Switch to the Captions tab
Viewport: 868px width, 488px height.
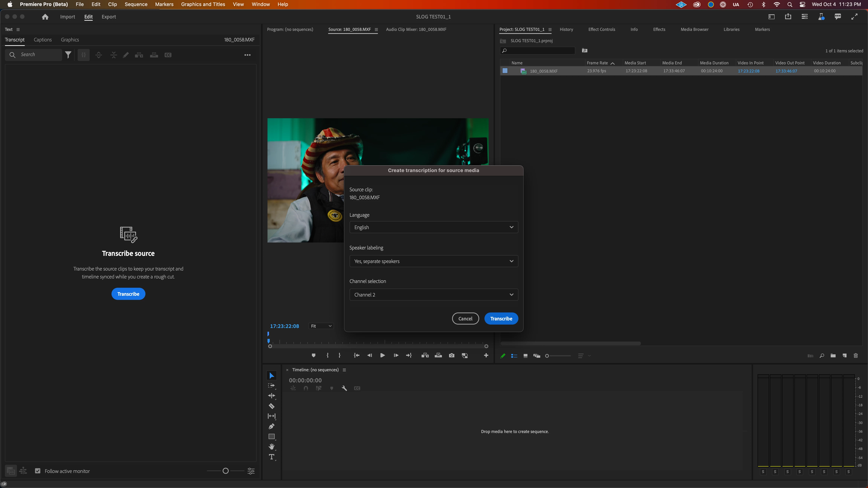pos(43,40)
